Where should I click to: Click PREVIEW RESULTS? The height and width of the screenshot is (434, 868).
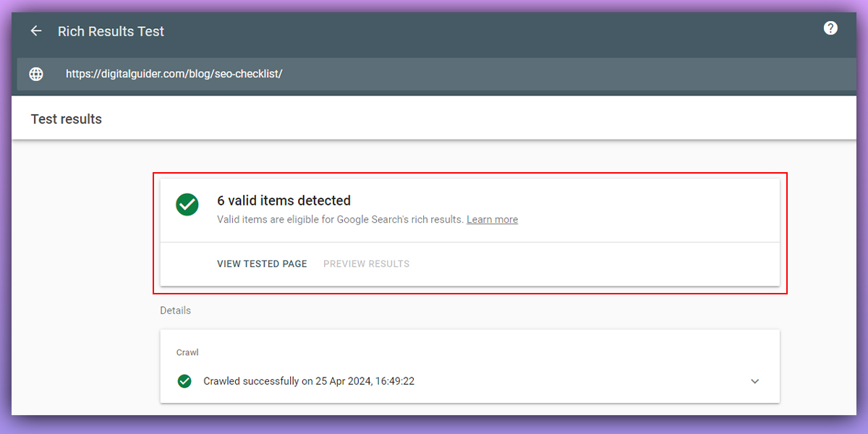(366, 263)
